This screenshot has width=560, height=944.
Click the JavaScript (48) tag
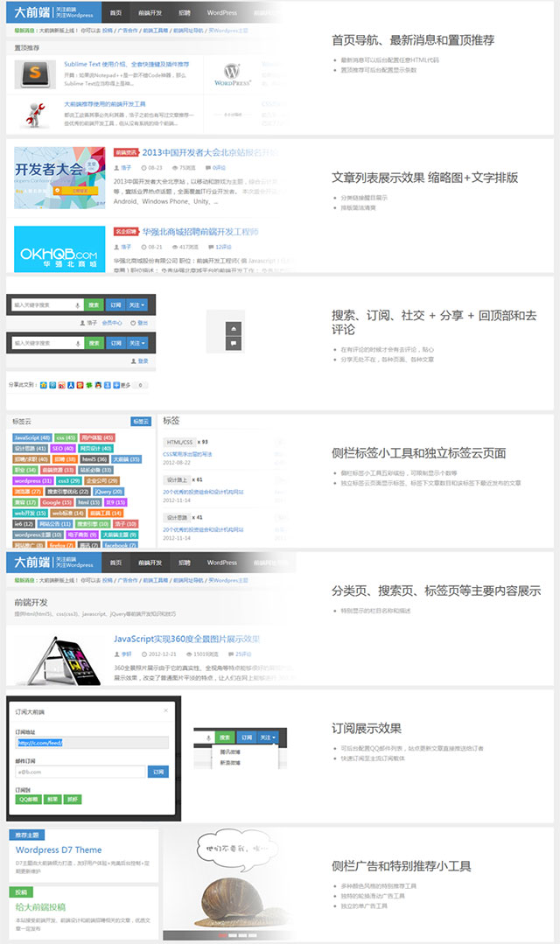click(x=32, y=437)
